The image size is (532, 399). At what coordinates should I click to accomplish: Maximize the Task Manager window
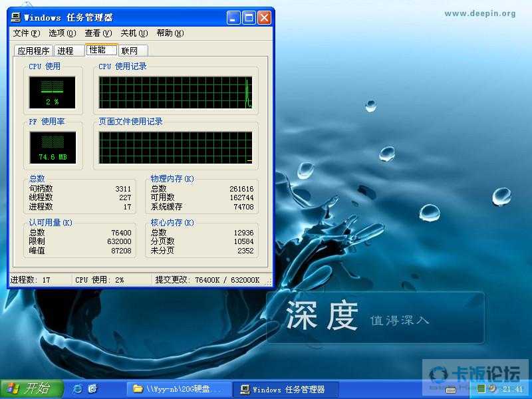click(249, 18)
